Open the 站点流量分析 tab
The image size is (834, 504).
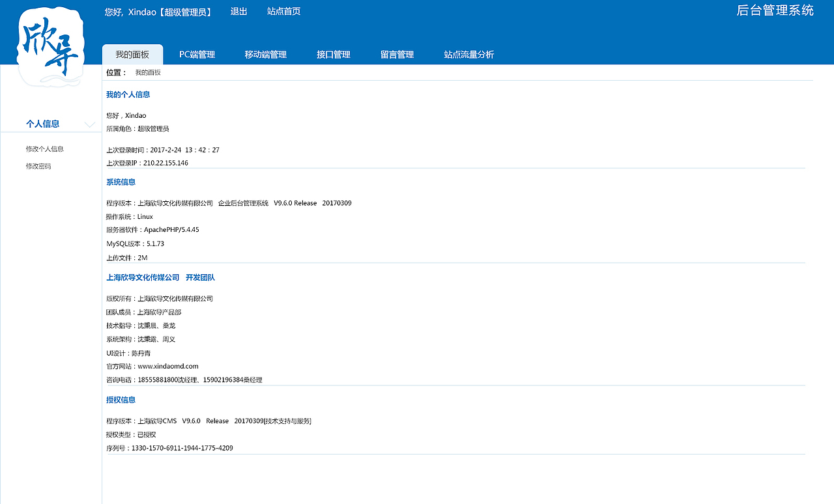tap(469, 55)
